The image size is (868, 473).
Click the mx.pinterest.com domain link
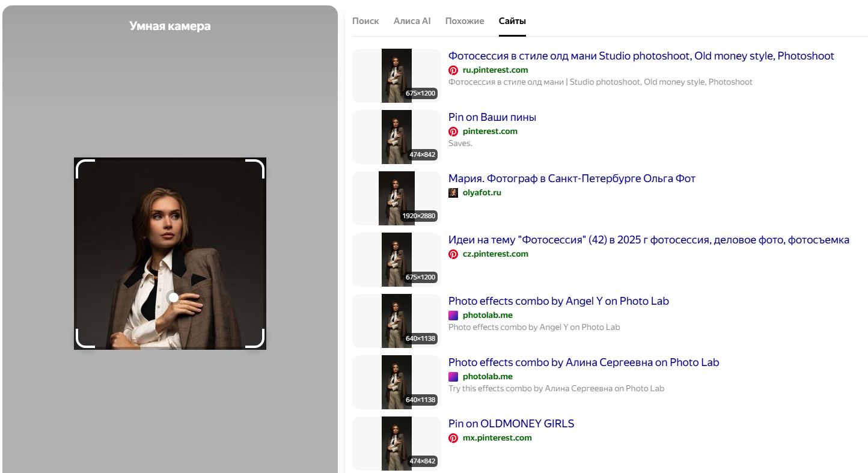coord(497,438)
